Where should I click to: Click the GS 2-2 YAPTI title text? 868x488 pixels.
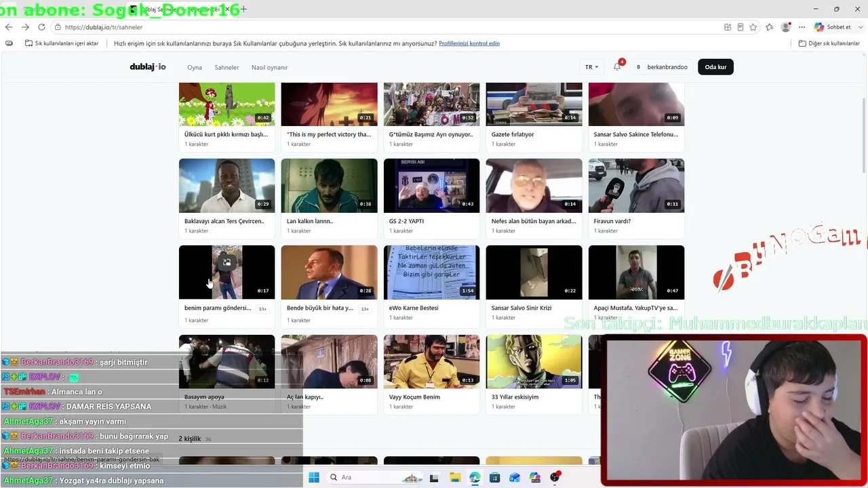click(x=407, y=221)
